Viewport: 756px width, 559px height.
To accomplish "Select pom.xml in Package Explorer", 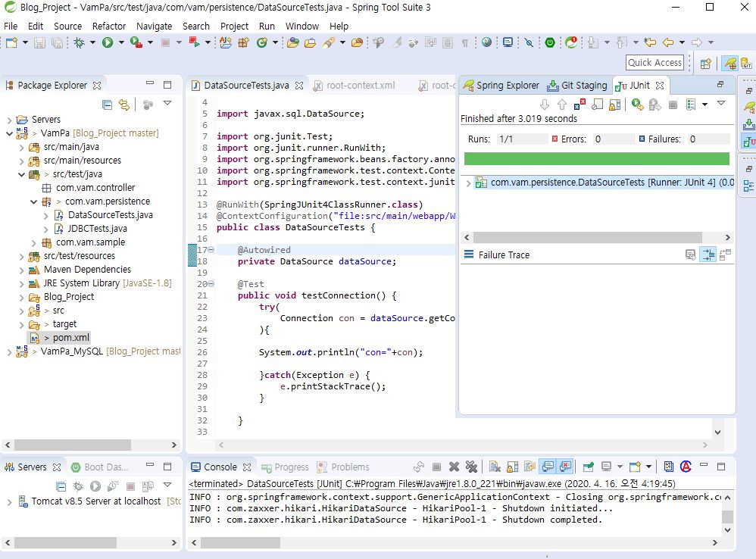I will coord(61,338).
